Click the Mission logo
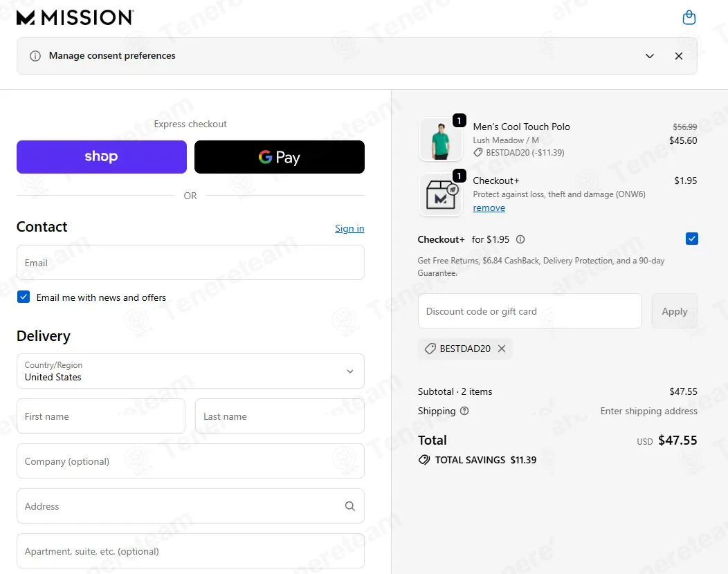Viewport: 728px width, 574px height. coord(75,17)
